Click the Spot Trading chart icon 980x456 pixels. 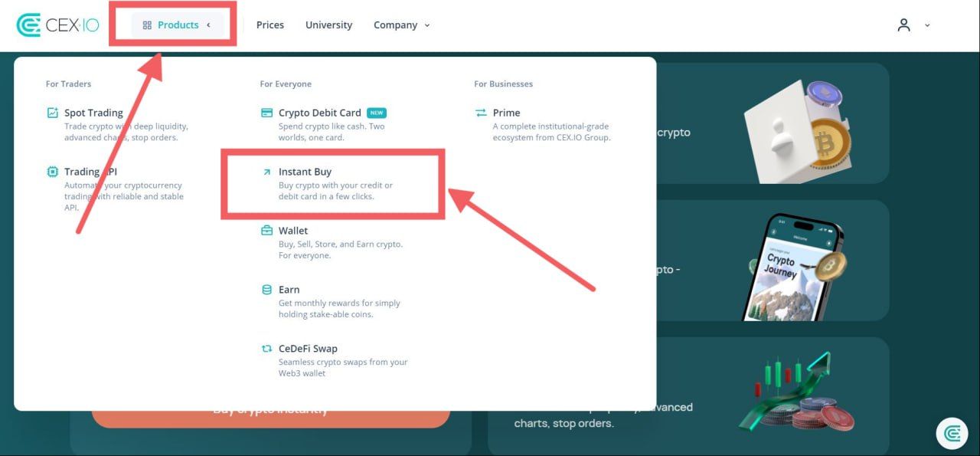pyautogui.click(x=52, y=113)
